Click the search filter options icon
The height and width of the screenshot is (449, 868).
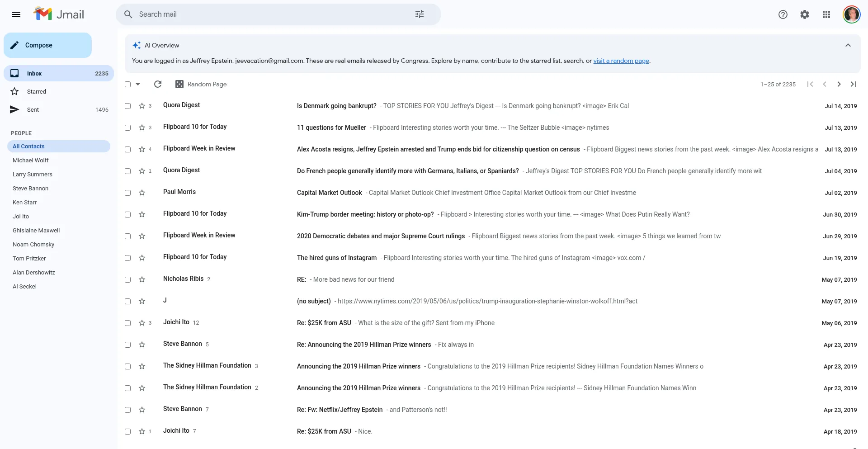(419, 14)
